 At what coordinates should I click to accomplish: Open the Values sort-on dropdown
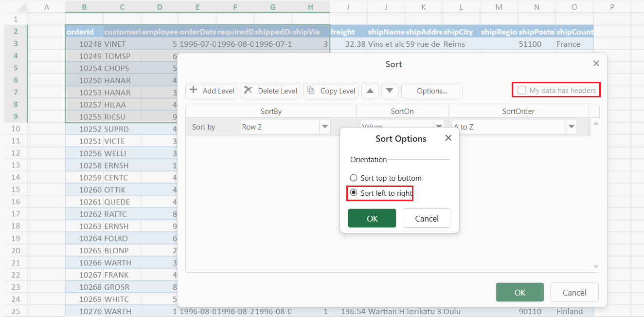[439, 126]
